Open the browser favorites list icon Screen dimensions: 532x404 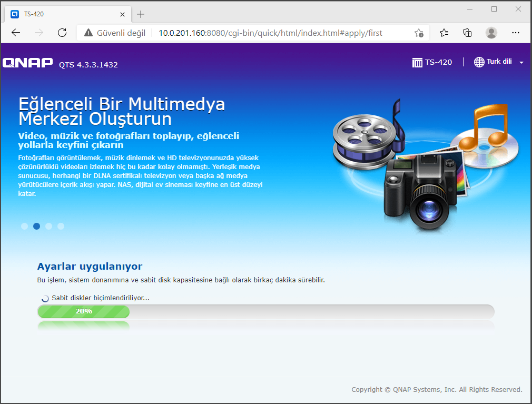pos(444,33)
